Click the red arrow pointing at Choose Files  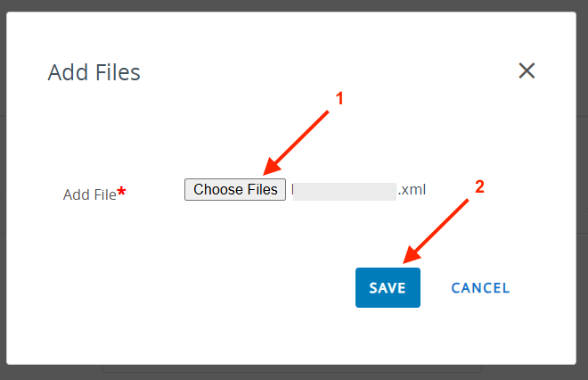(x=299, y=139)
